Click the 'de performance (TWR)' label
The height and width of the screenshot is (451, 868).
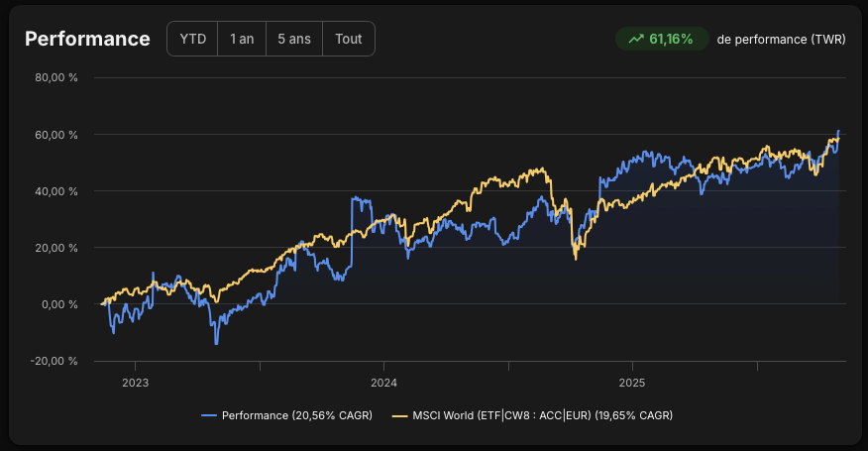(x=781, y=40)
